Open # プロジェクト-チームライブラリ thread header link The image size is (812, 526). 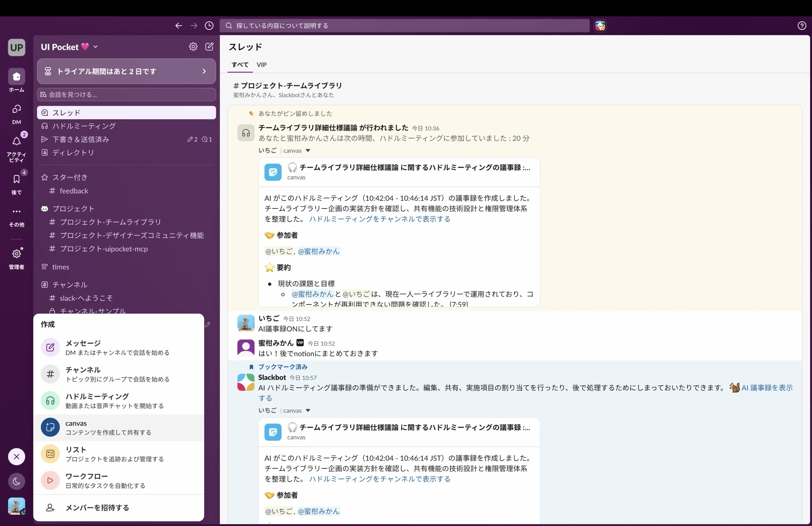tap(288, 85)
